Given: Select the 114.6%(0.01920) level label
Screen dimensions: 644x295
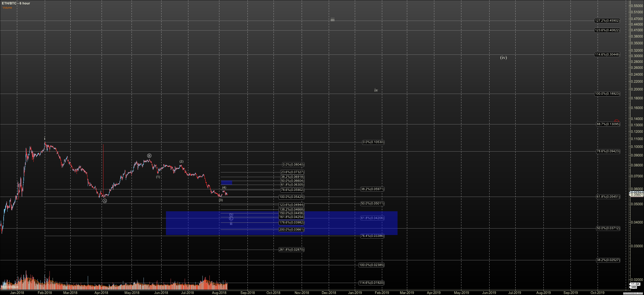Looking at the screenshot, I should [x=371, y=283].
